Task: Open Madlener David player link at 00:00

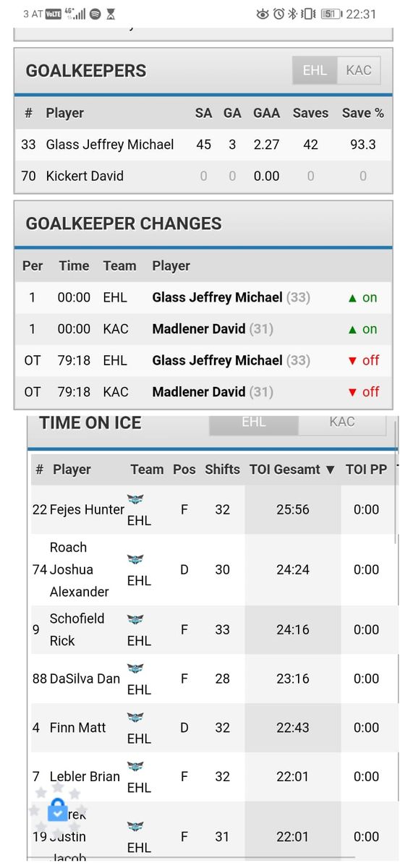Action: (x=199, y=329)
